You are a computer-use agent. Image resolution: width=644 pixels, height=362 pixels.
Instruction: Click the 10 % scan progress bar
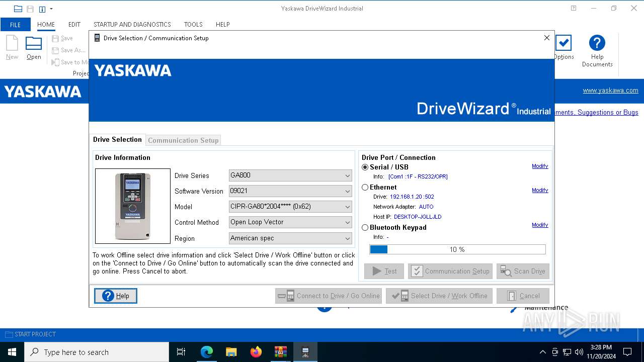click(457, 249)
